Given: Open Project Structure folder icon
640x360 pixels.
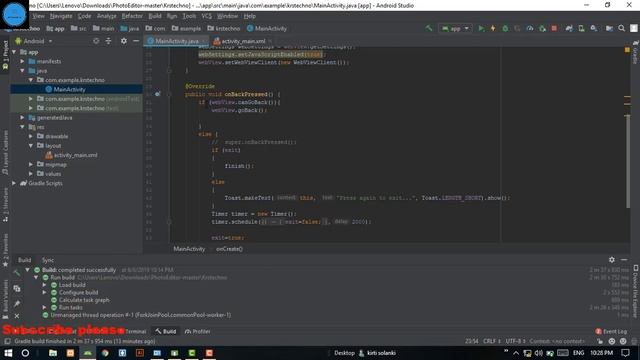Looking at the screenshot, I should [609, 28].
